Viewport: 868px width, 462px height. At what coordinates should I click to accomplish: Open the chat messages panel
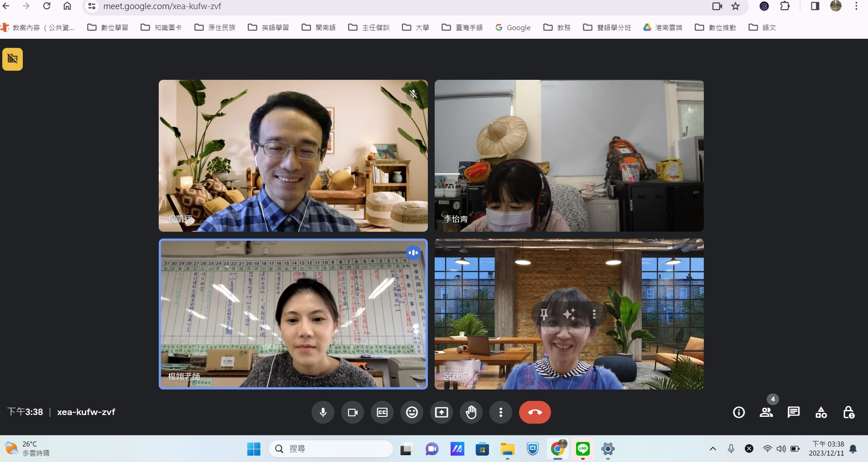794,412
